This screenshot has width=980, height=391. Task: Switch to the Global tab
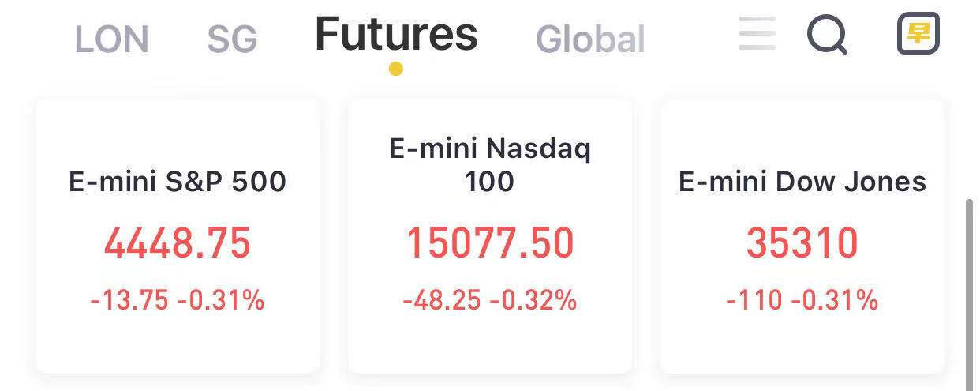tap(590, 39)
